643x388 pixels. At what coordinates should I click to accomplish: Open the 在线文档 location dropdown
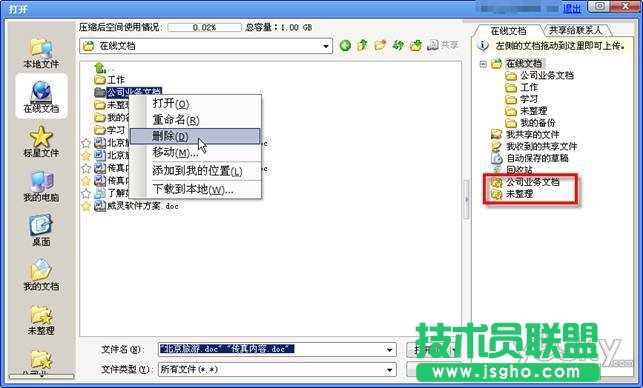pyautogui.click(x=326, y=46)
